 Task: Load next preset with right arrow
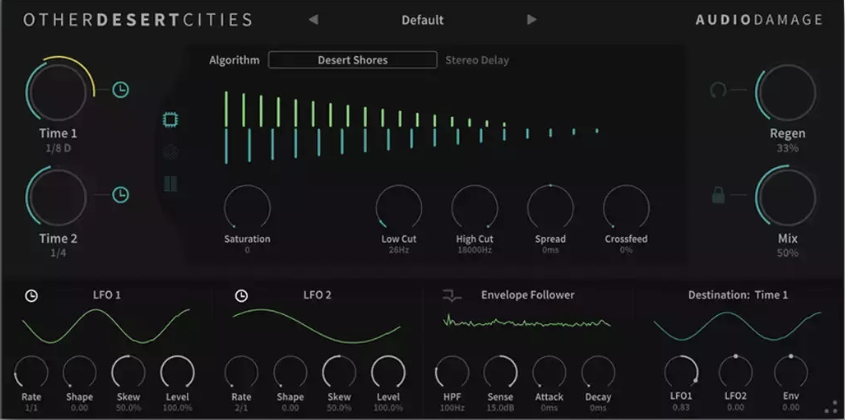point(531,20)
